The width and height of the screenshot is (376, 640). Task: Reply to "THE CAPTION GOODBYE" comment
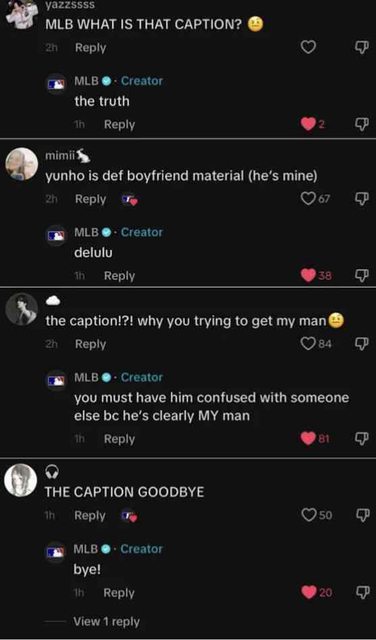tap(90, 516)
